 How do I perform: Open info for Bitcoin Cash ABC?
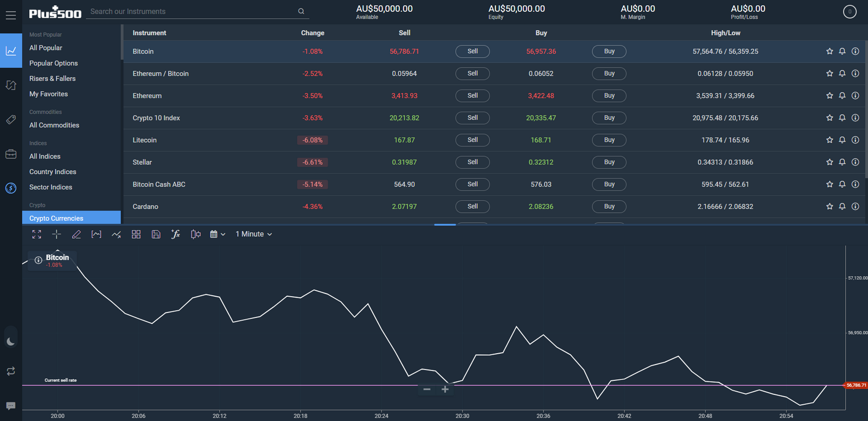coord(856,184)
